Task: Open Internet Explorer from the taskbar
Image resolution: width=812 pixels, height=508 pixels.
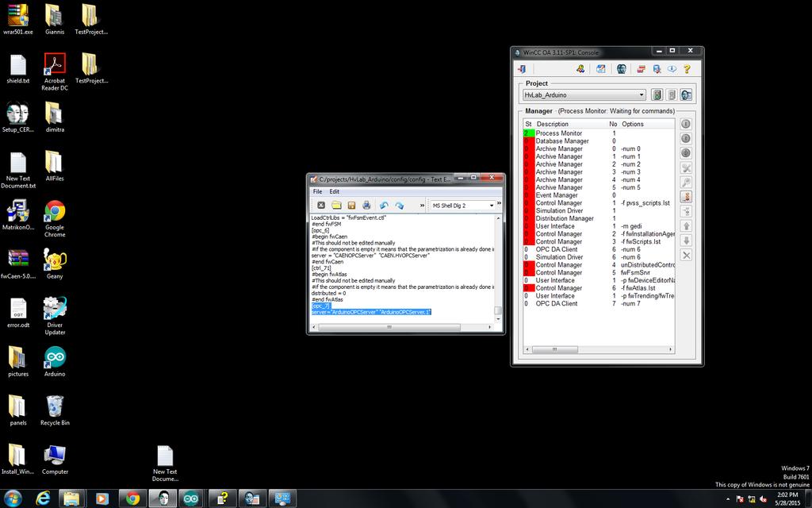Action: [43, 498]
